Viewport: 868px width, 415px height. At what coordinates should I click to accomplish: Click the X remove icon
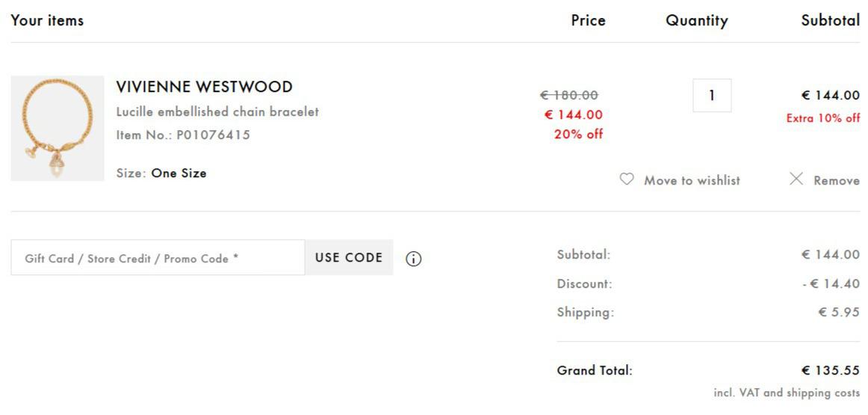coord(796,179)
